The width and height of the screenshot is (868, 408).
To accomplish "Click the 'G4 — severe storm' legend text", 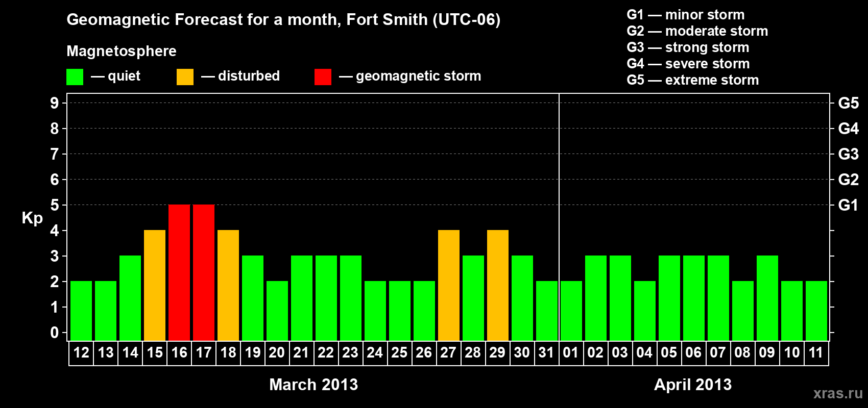I will [688, 64].
